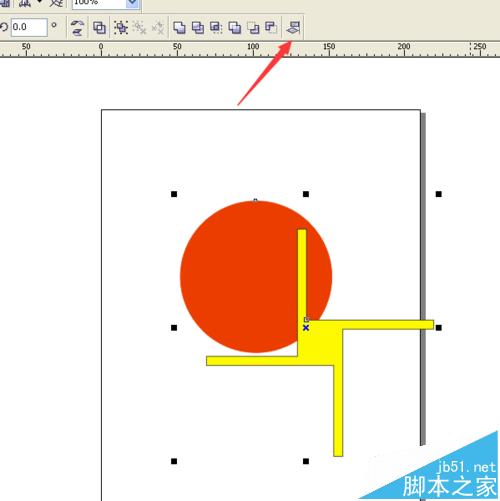This screenshot has width=500, height=501.
Task: Click the blue X center marker of the selection
Action: (306, 328)
